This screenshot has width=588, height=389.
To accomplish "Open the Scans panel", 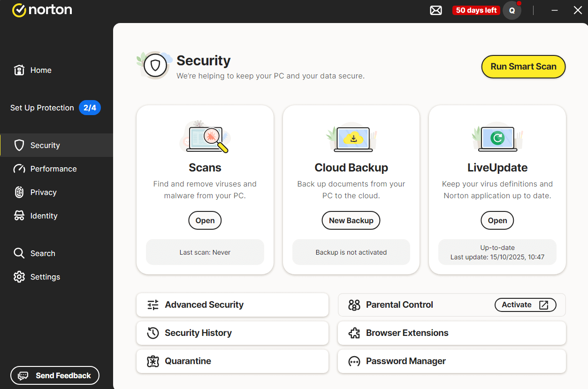I will click(x=205, y=220).
